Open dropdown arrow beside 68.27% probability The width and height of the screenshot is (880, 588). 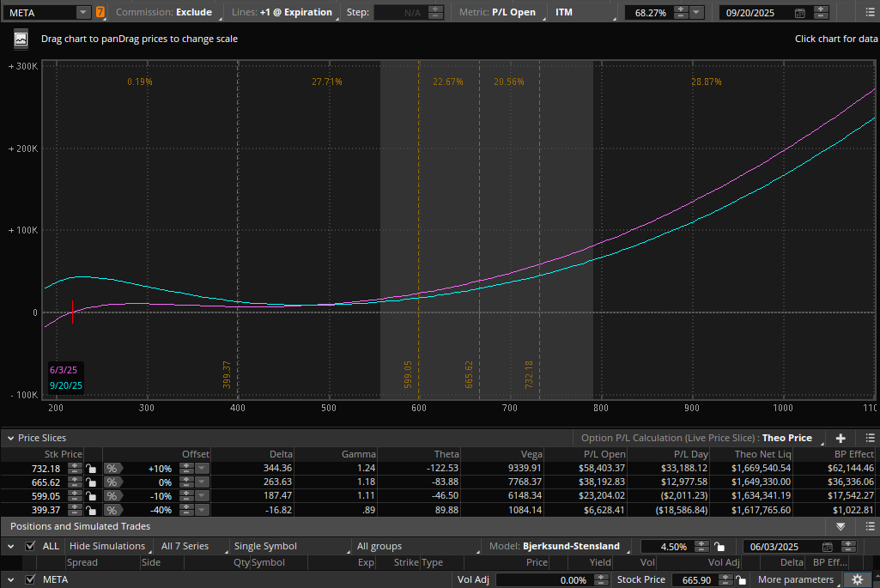coord(696,12)
